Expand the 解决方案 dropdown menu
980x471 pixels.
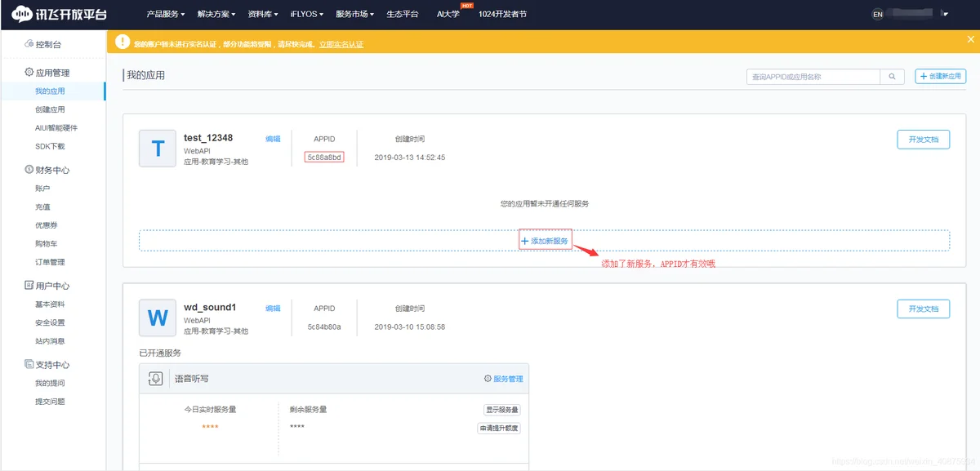pyautogui.click(x=216, y=14)
